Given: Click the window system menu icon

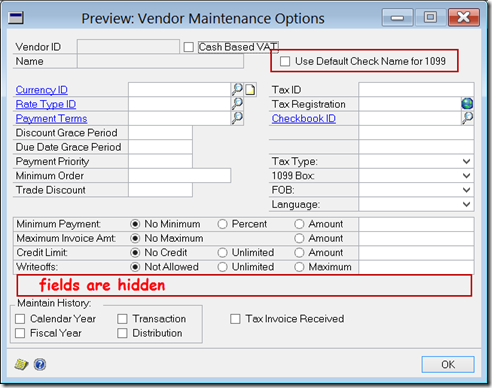Looking at the screenshot, I should click(16, 18).
